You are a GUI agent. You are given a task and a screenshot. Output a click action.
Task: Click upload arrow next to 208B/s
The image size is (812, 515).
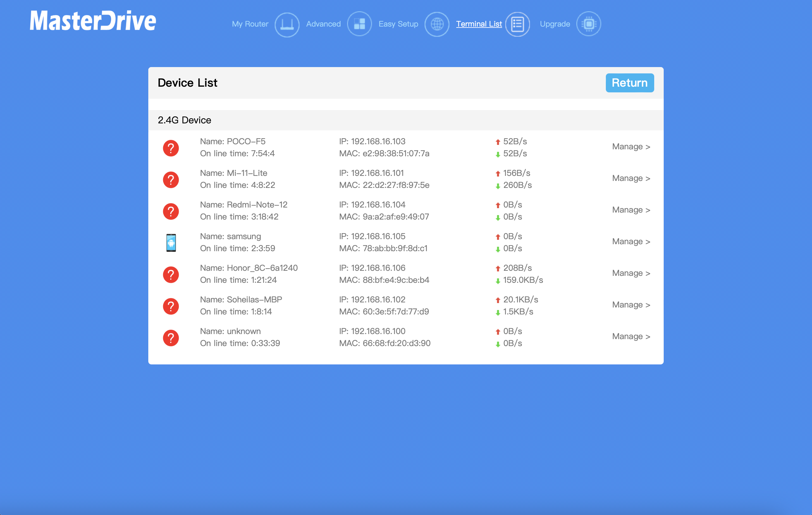coord(498,269)
